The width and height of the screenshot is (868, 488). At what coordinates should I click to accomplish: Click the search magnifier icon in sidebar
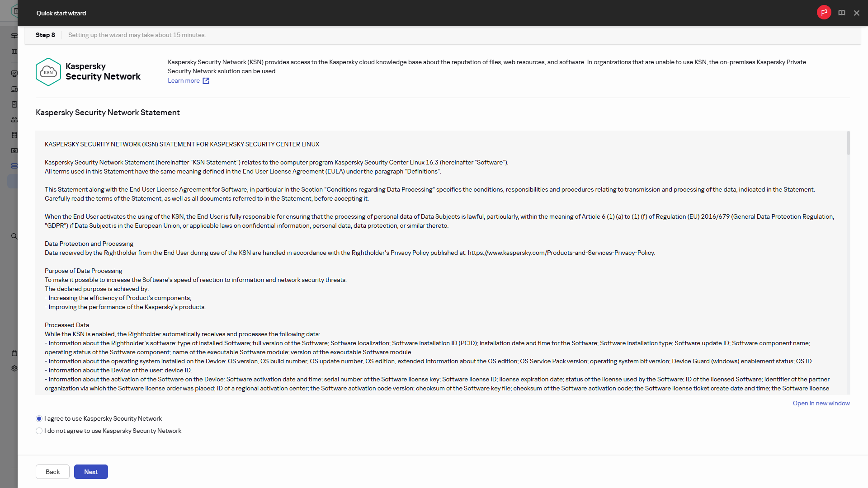(x=14, y=236)
